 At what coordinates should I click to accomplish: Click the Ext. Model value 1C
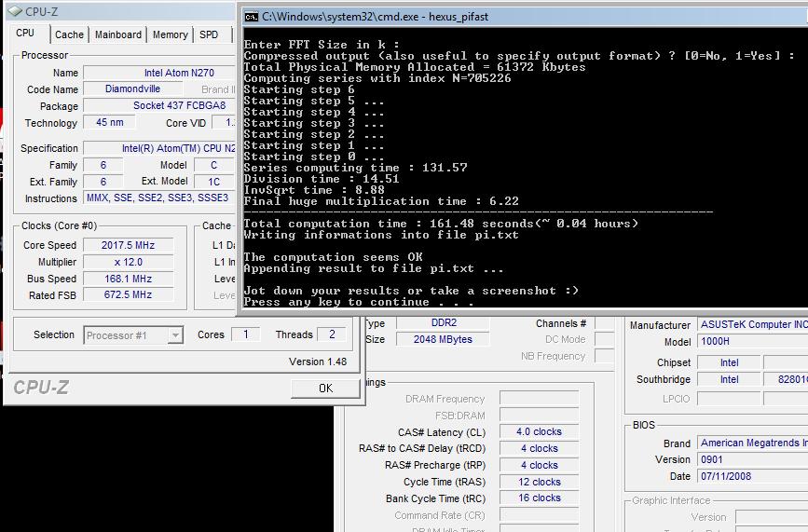coord(213,182)
